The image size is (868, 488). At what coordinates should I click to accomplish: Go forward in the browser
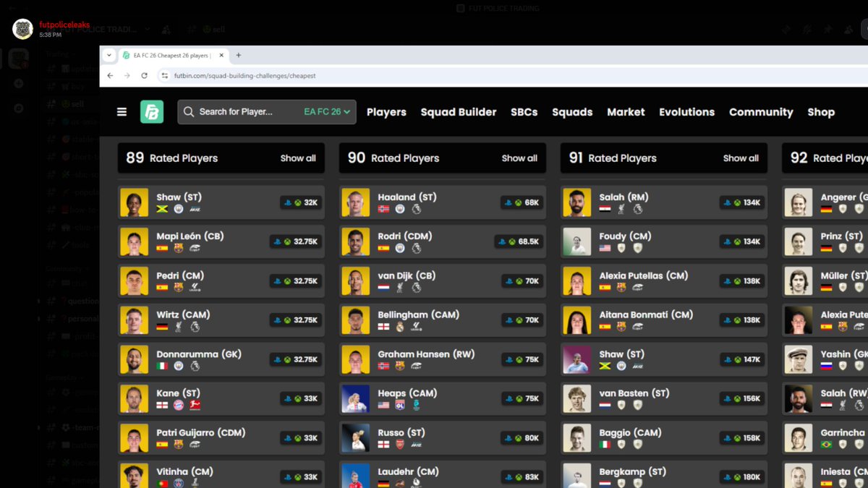(x=127, y=75)
